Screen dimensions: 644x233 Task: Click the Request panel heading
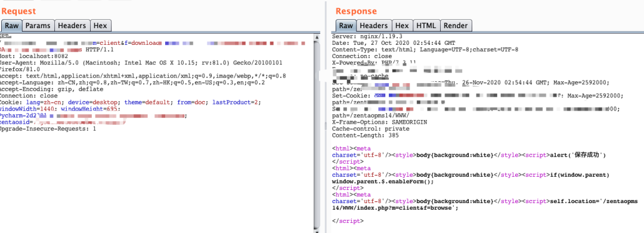click(19, 11)
